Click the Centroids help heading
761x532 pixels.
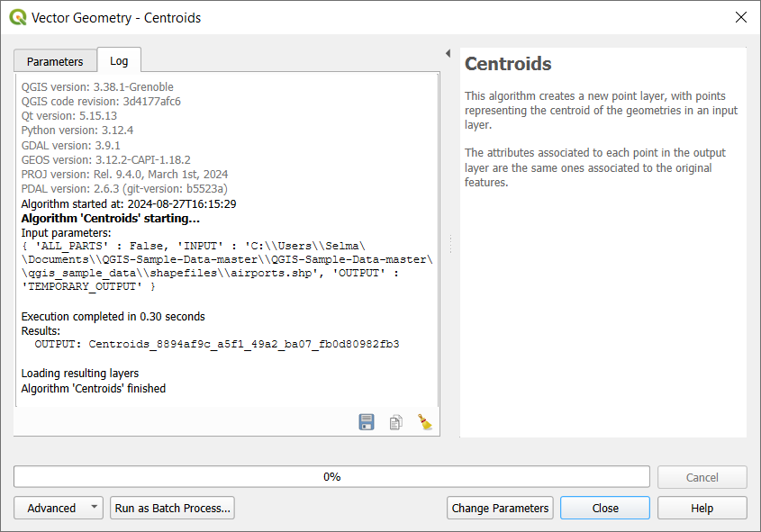(x=508, y=65)
